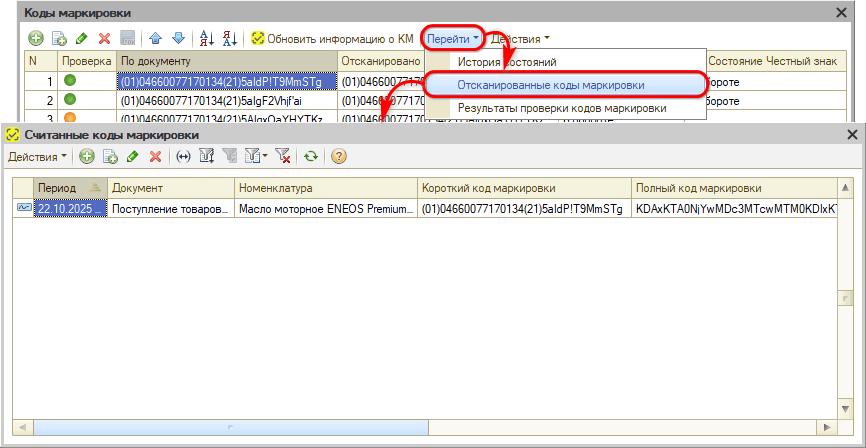Clear filter with the red-cross funnel icon
This screenshot has width=866, height=448.
(283, 156)
